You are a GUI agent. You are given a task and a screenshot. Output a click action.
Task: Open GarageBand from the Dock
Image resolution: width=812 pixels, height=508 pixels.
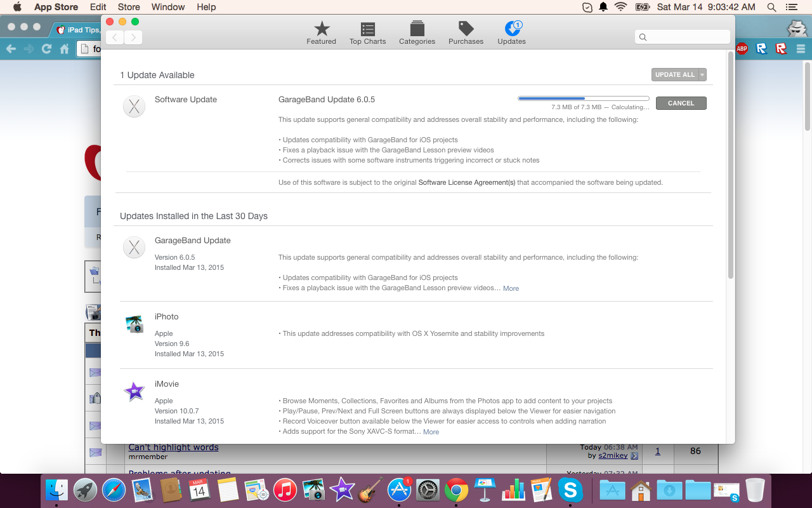click(x=371, y=490)
